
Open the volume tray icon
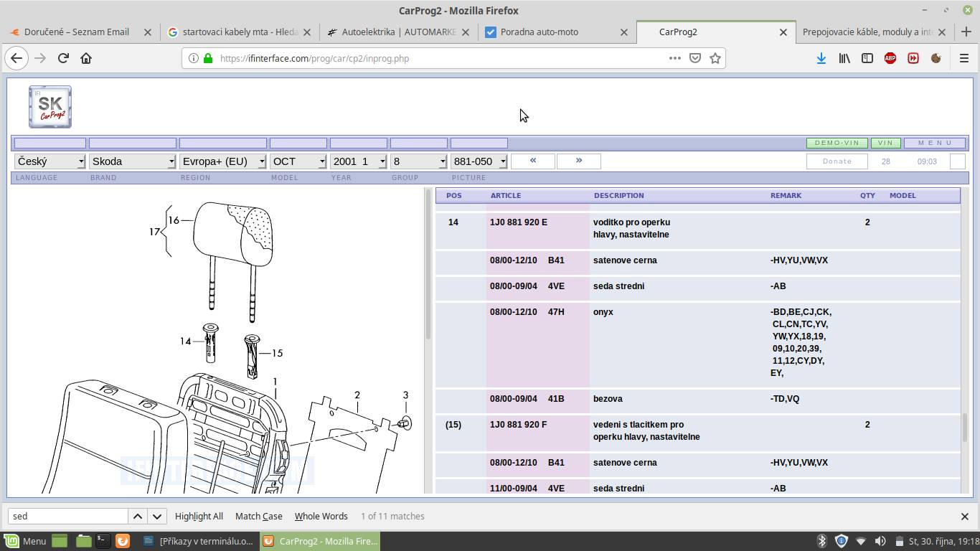[880, 541]
